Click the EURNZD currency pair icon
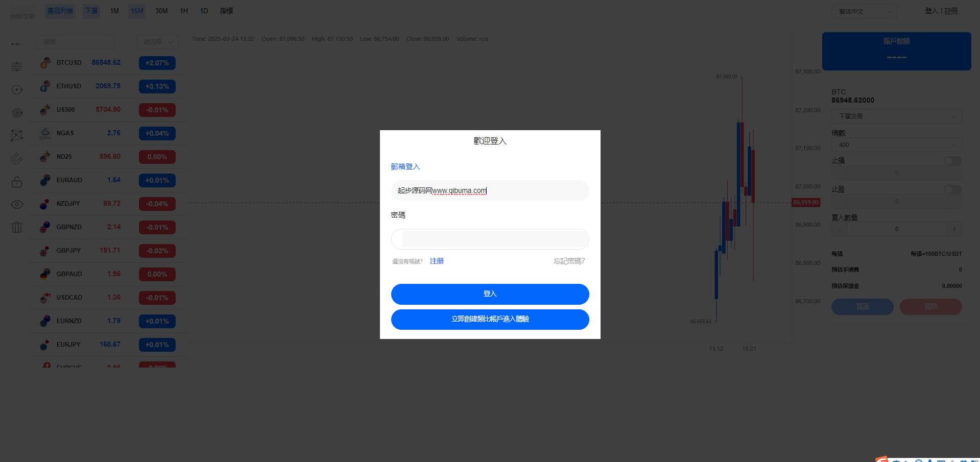980x462 pixels. tap(45, 321)
